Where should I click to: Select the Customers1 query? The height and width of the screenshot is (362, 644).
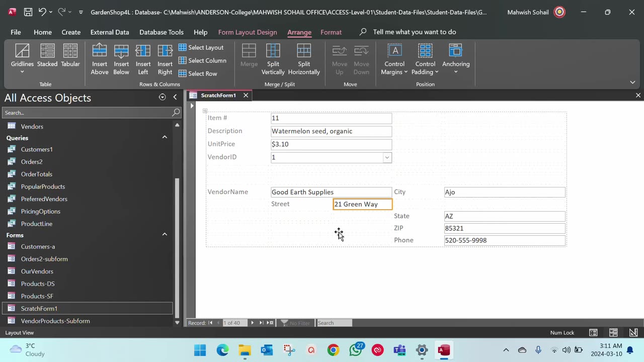pyautogui.click(x=37, y=149)
